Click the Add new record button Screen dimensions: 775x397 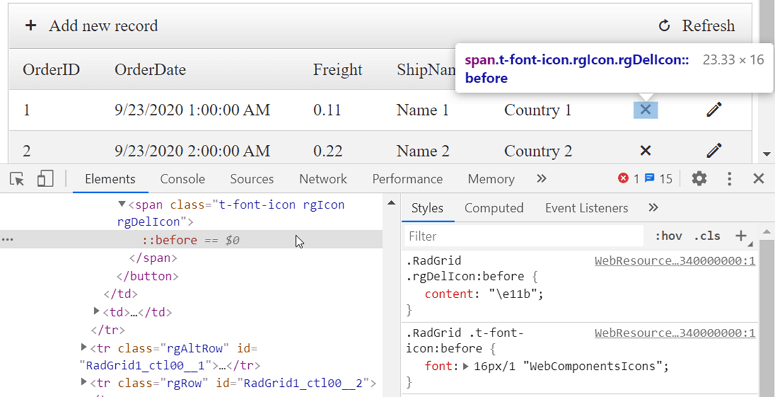(91, 26)
